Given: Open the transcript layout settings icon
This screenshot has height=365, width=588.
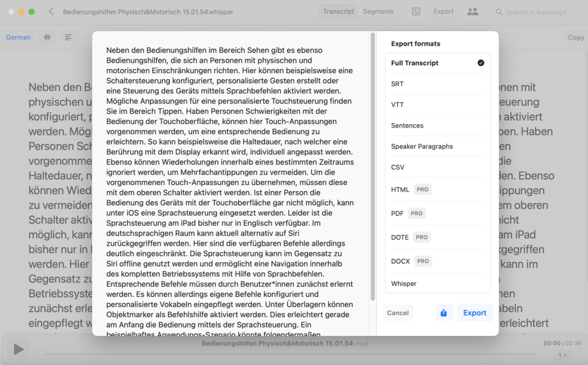Looking at the screenshot, I should click(416, 12).
